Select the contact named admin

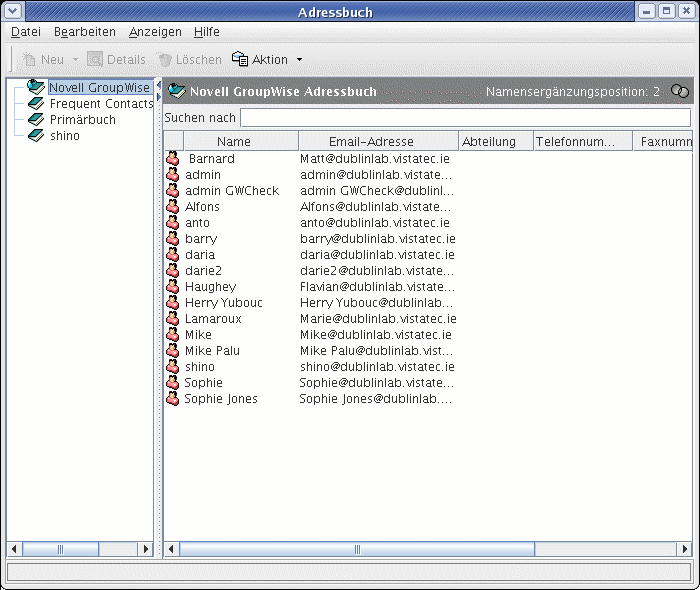coord(203,175)
